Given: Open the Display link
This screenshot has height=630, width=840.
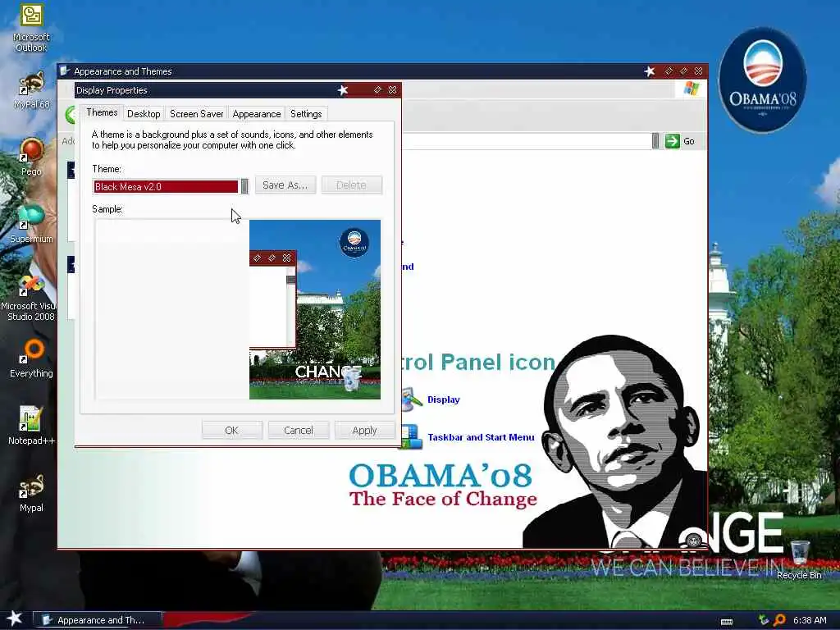Looking at the screenshot, I should tap(444, 399).
